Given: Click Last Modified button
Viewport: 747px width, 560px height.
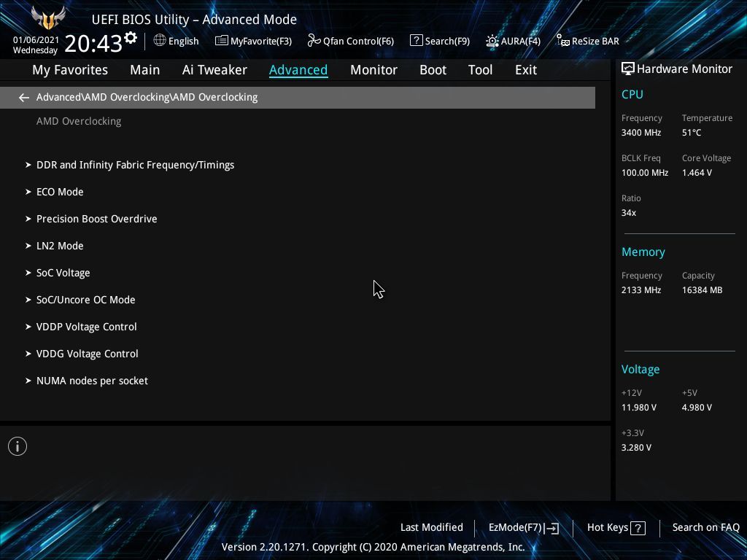Looking at the screenshot, I should [432, 527].
